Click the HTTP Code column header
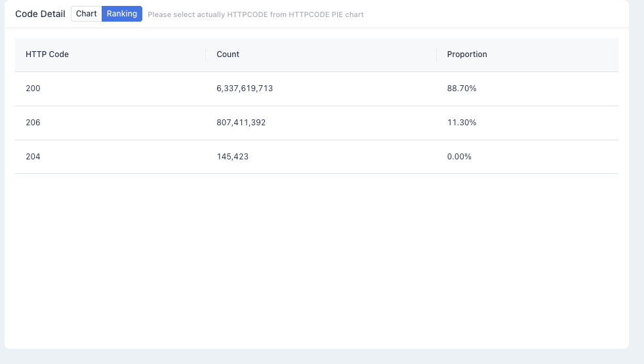The image size is (644, 364). (x=47, y=54)
